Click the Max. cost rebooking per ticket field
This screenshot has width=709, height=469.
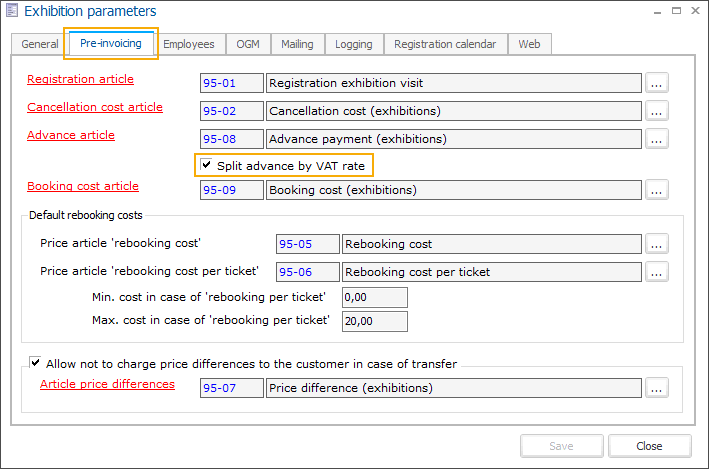click(x=374, y=321)
